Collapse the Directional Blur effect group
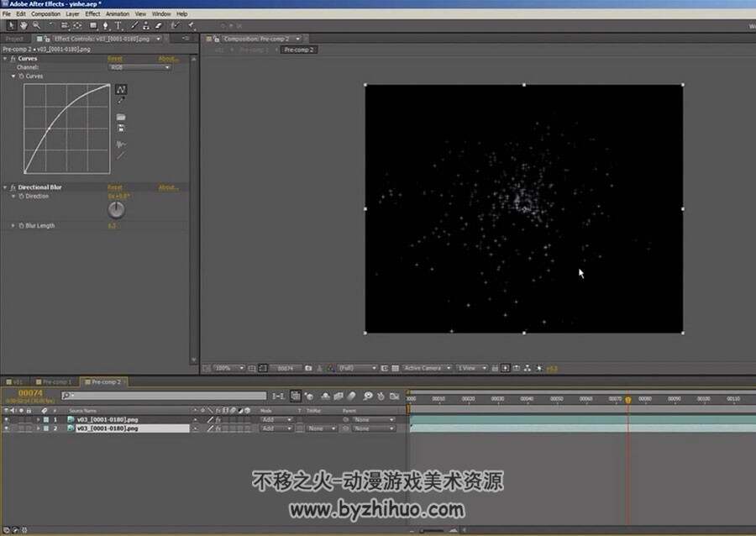756x536 pixels. tap(5, 187)
